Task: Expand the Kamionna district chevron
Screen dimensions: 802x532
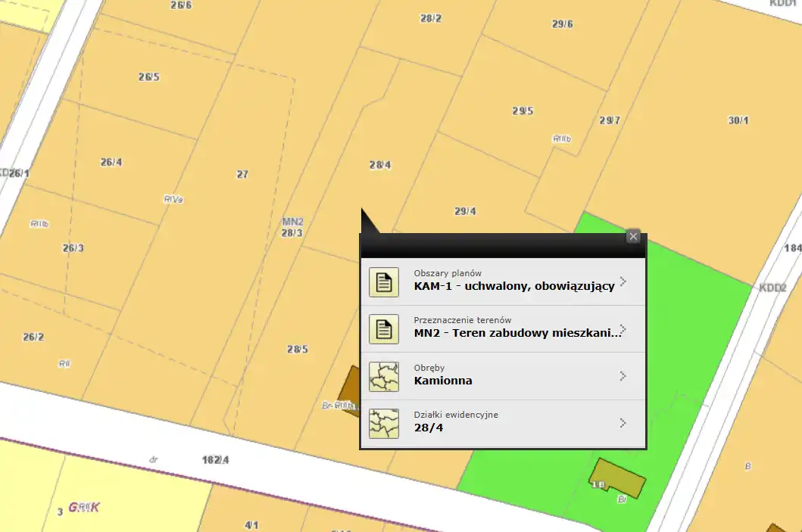Action: [623, 376]
